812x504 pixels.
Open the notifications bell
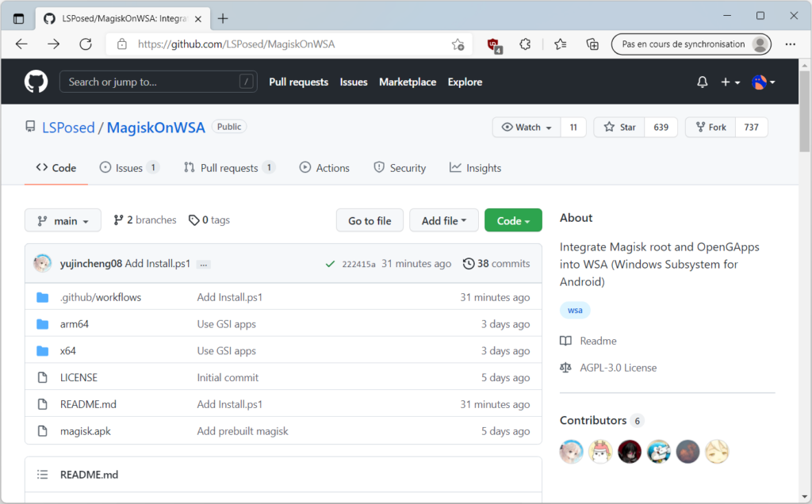(702, 82)
